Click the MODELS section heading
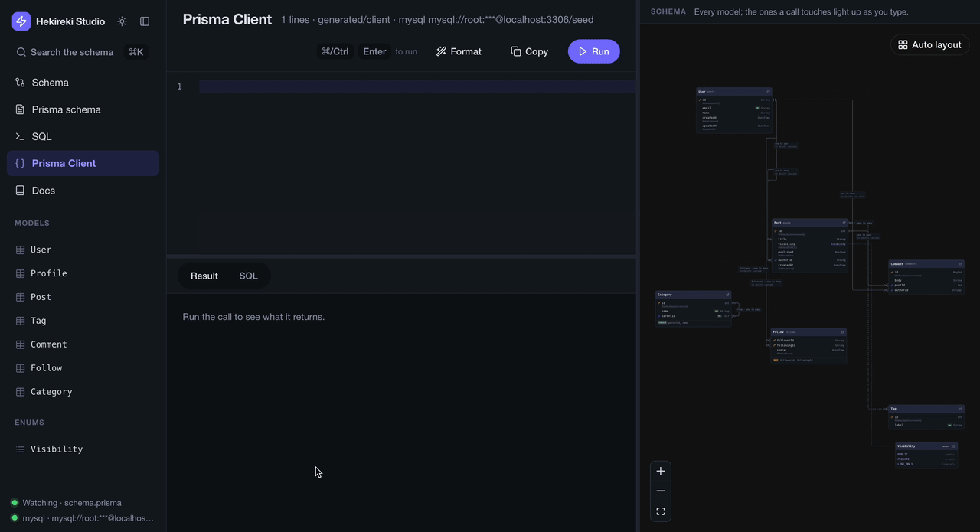The height and width of the screenshot is (532, 980). tap(32, 224)
